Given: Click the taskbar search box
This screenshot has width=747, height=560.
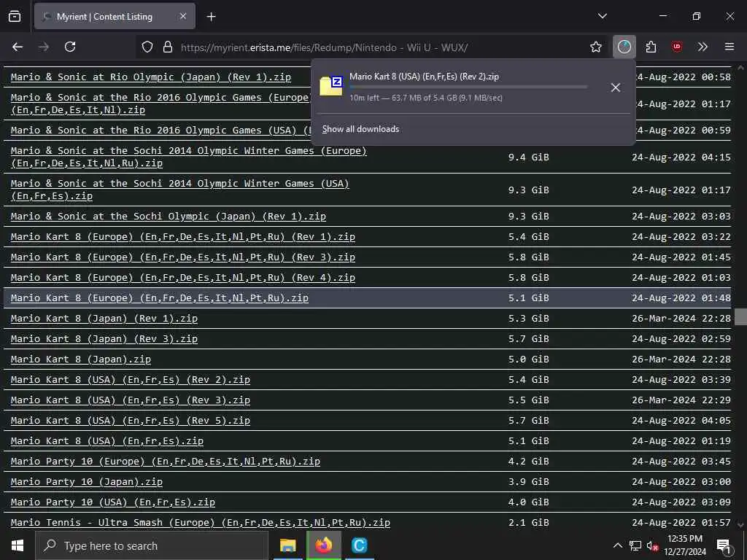Looking at the screenshot, I should [152, 545].
